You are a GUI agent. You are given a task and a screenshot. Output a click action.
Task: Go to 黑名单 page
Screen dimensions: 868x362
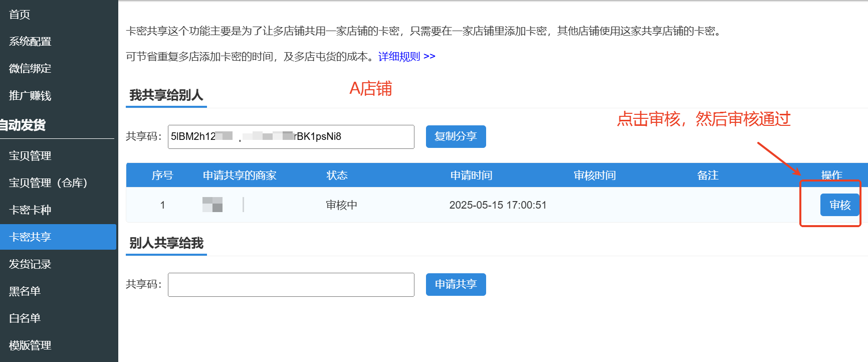[25, 291]
